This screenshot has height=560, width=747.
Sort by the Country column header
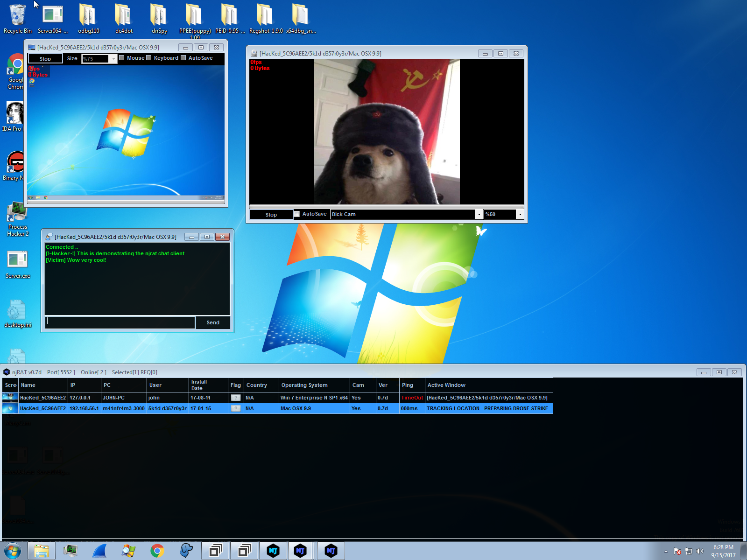pos(261,385)
